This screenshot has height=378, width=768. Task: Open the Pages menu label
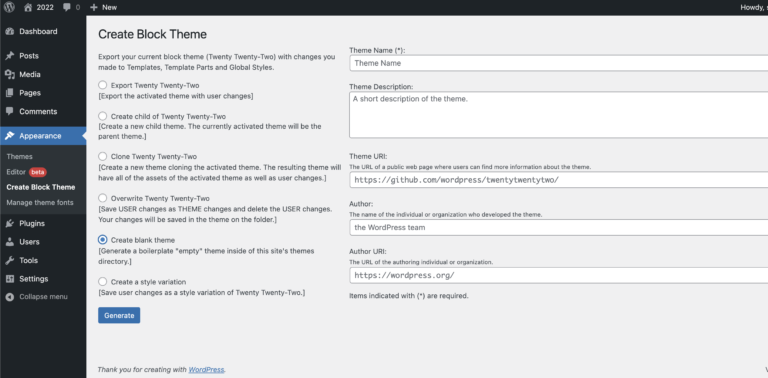30,93
